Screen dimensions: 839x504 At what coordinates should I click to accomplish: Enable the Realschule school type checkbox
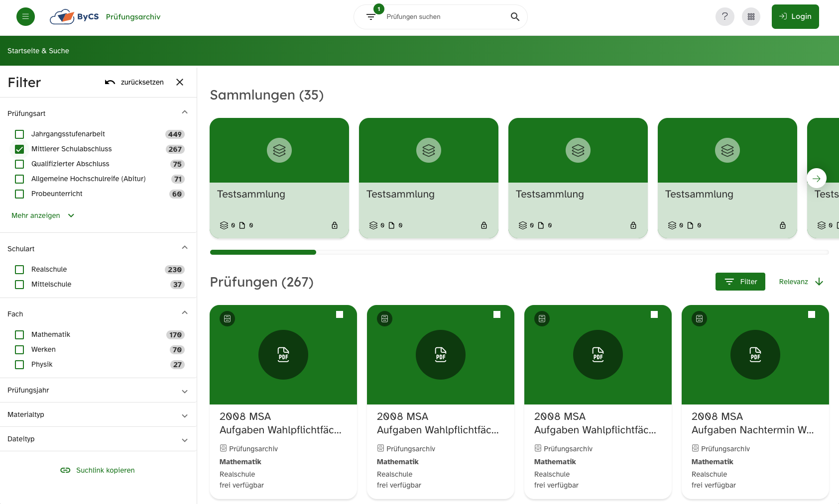(19, 270)
